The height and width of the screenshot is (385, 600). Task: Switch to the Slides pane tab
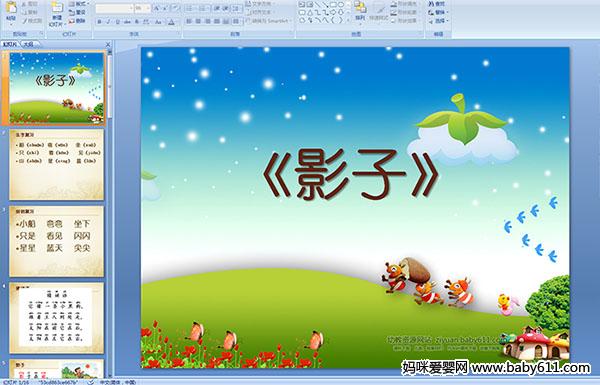coord(10,44)
